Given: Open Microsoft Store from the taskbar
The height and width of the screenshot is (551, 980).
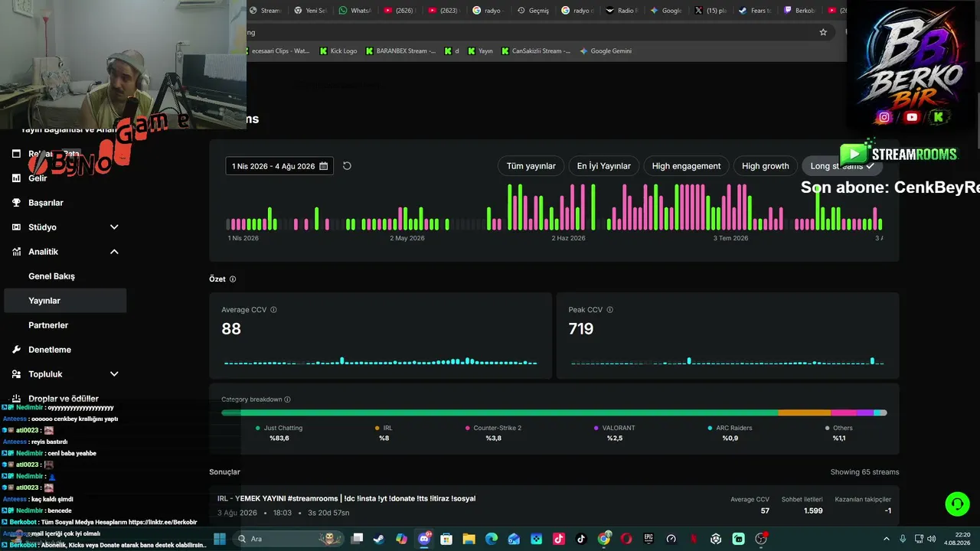Looking at the screenshot, I should (x=446, y=539).
